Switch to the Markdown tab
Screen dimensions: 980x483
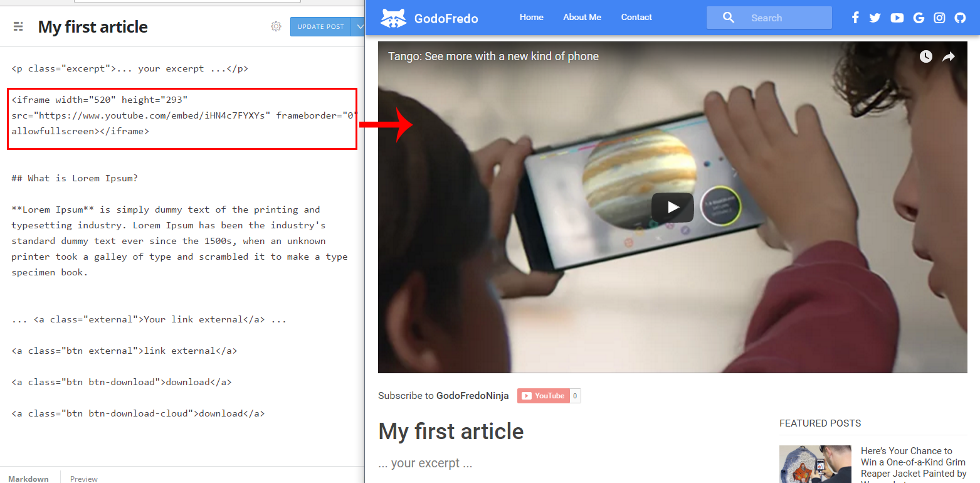(28, 479)
